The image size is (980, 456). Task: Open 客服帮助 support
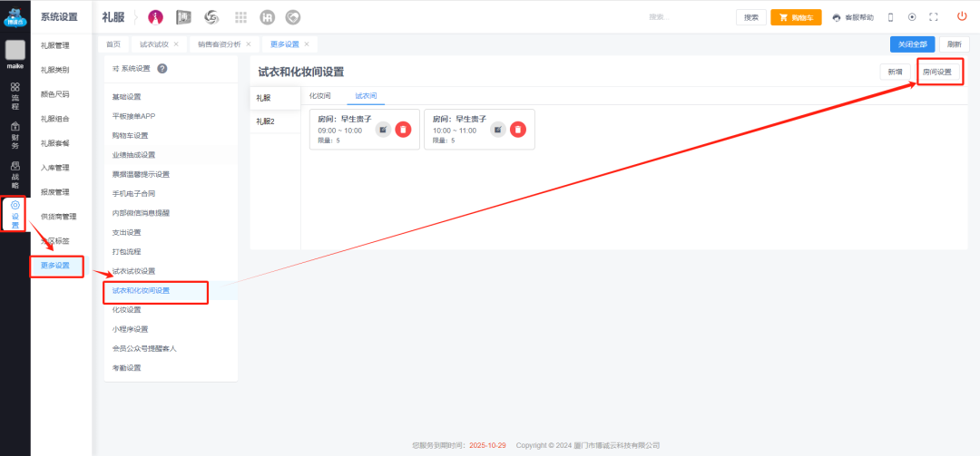(x=853, y=17)
